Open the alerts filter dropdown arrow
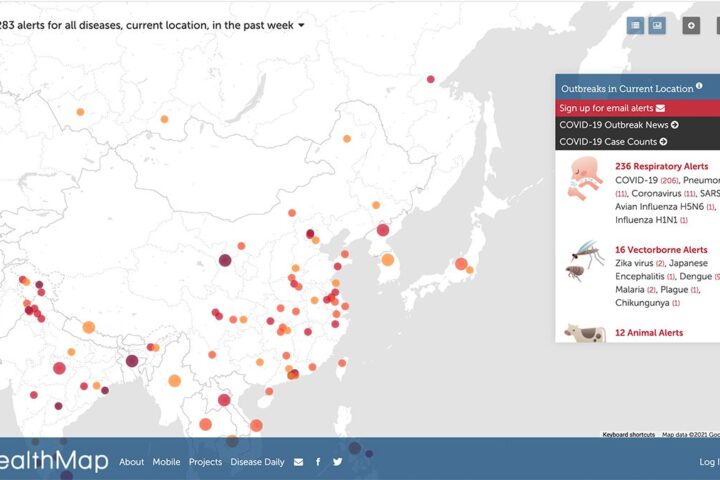The height and width of the screenshot is (480, 720). point(301,25)
